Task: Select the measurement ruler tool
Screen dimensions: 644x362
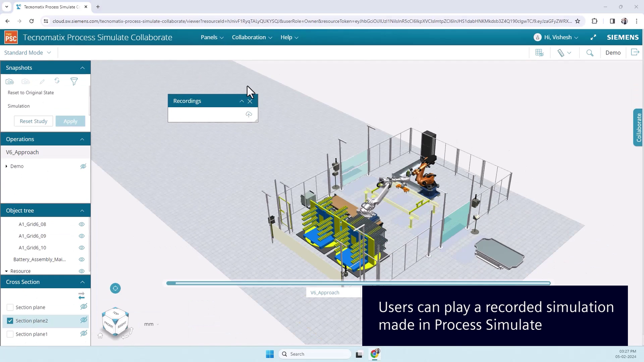Action: [x=561, y=52]
